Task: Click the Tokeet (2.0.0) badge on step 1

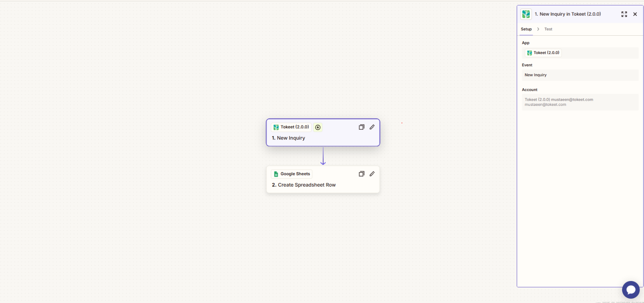Action: point(291,127)
